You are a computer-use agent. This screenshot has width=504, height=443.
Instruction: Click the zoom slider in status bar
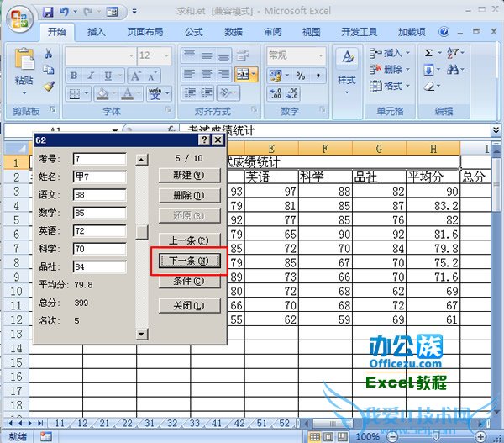436,437
